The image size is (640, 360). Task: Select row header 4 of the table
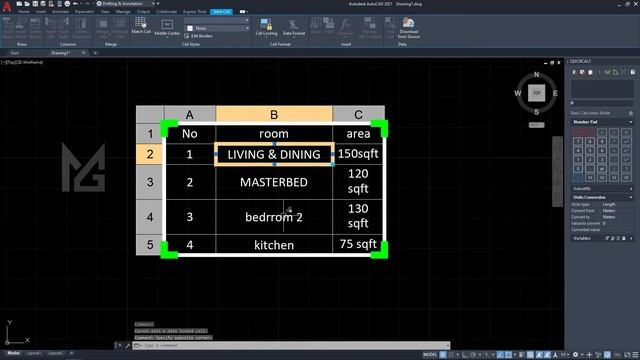150,217
